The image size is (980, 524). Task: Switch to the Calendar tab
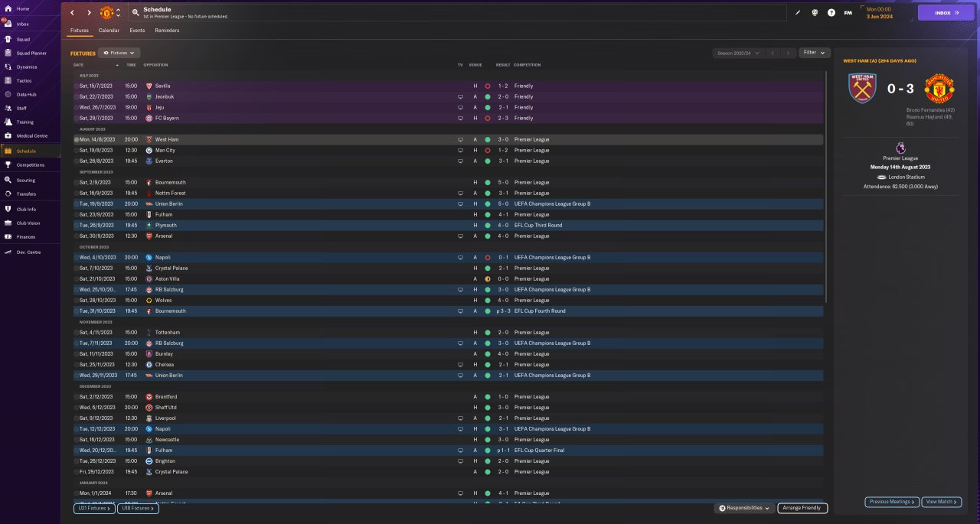click(x=109, y=31)
